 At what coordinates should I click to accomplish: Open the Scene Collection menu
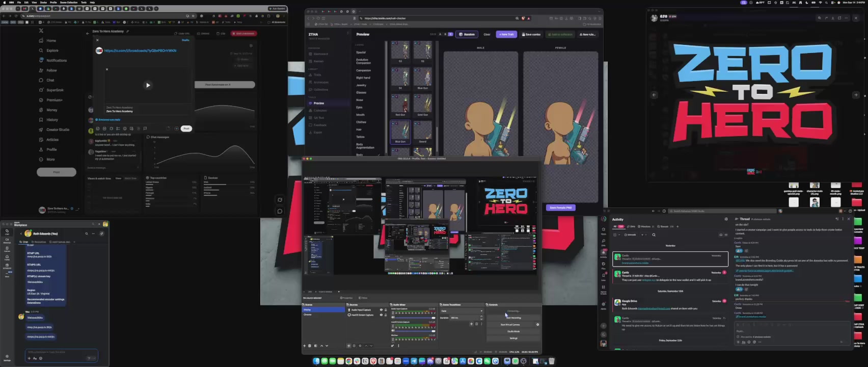coord(69,2)
